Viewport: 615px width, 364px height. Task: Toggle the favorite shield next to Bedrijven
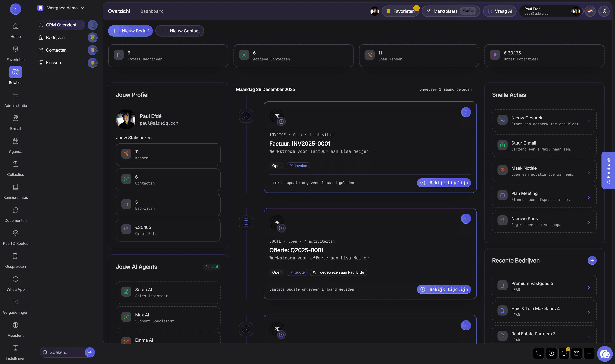click(x=92, y=37)
